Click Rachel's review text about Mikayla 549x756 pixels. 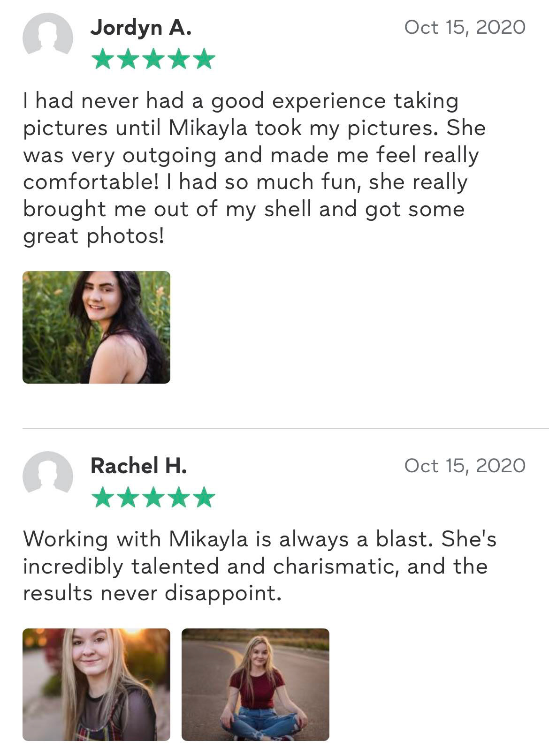[x=258, y=566]
